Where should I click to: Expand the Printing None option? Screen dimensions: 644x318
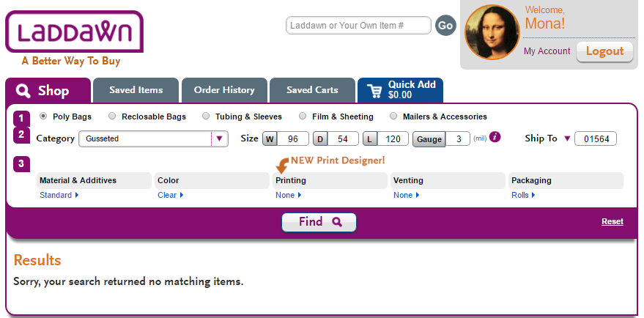coord(289,195)
